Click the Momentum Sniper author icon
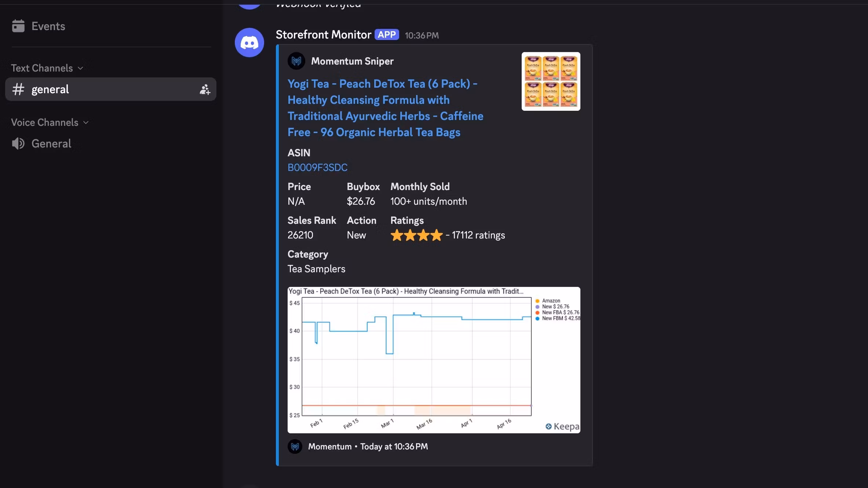Screen dimensions: 868x488 click(x=296, y=61)
